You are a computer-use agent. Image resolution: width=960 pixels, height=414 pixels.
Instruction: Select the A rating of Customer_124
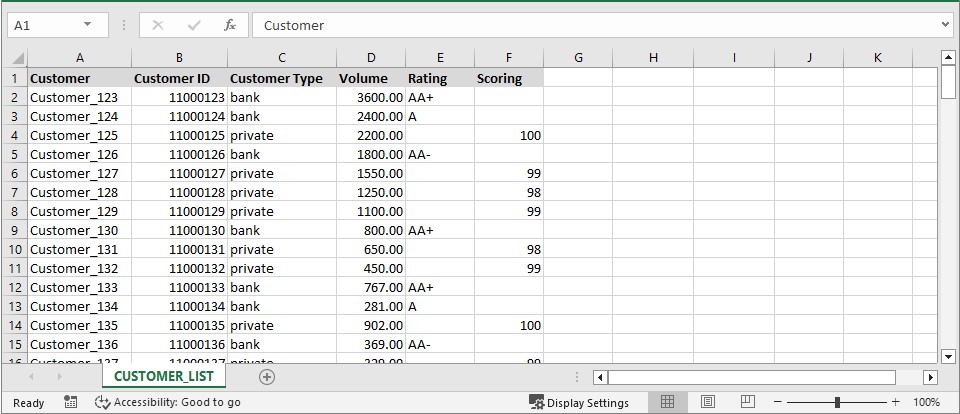[x=440, y=116]
